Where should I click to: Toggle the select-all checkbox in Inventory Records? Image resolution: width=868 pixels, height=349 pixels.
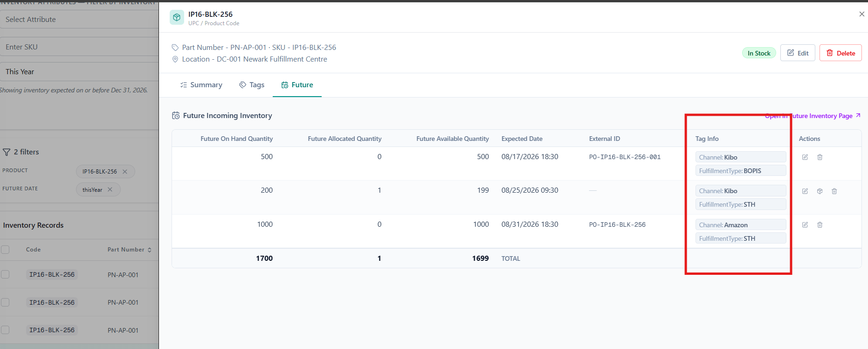[5, 250]
